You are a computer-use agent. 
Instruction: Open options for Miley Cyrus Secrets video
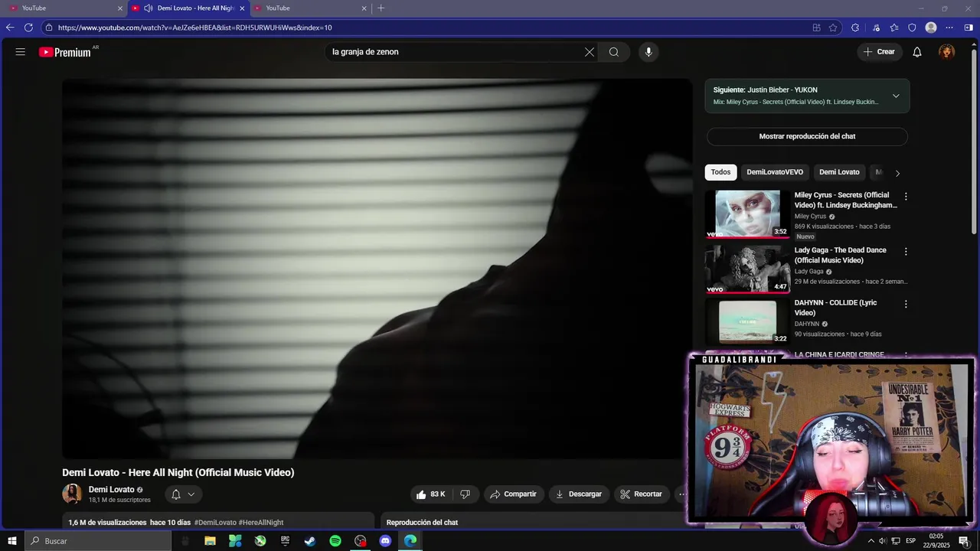point(906,197)
